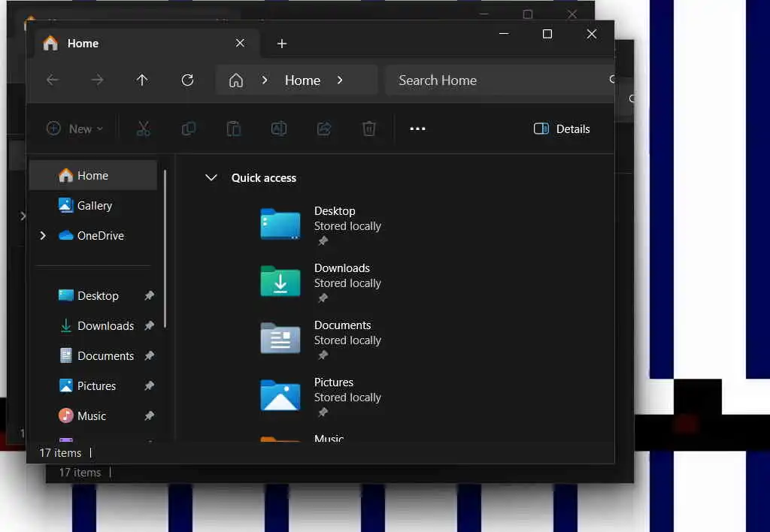
Task: Select Documents folder icon in Quick access
Action: (x=280, y=338)
